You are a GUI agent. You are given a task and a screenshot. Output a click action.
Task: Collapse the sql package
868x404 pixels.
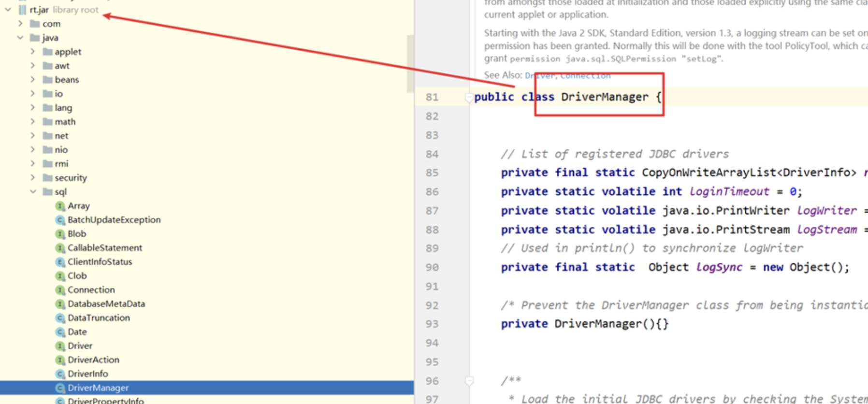(x=33, y=191)
